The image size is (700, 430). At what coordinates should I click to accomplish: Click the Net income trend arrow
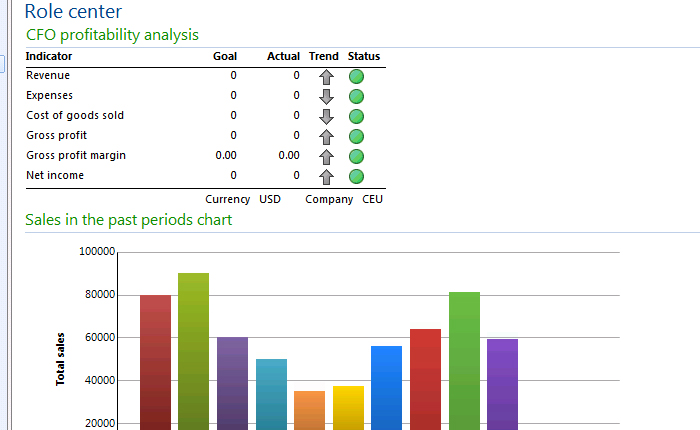pos(326,176)
